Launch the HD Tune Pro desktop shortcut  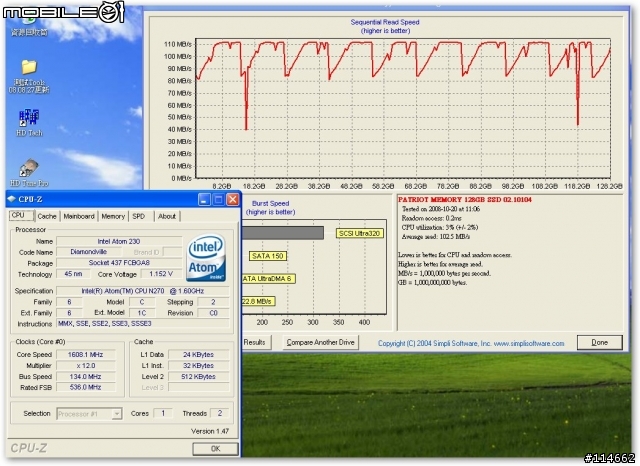29,173
